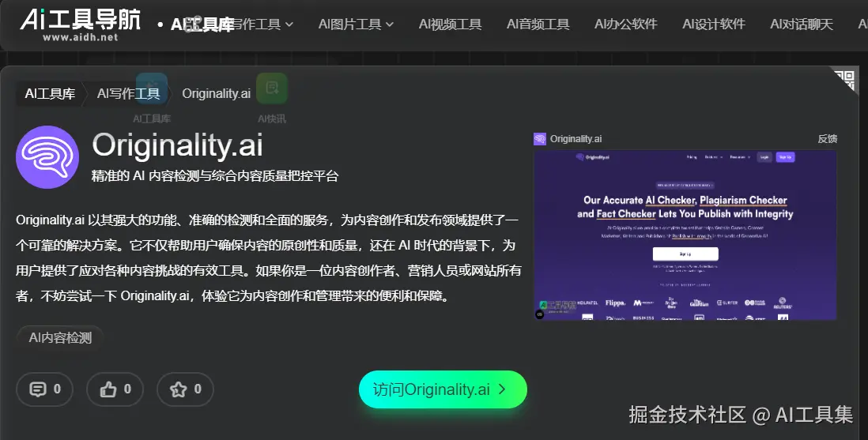Like the tool with thumbs-up button
Image resolution: width=868 pixels, height=440 pixels.
115,389
